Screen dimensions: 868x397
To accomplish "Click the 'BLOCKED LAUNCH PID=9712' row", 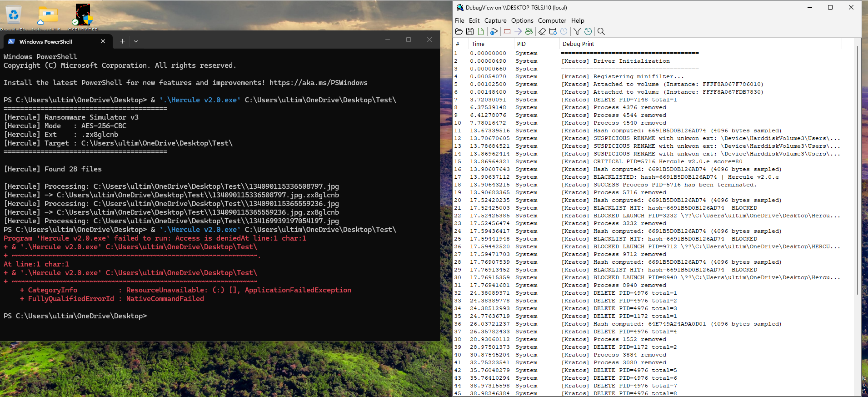I will 654,246.
